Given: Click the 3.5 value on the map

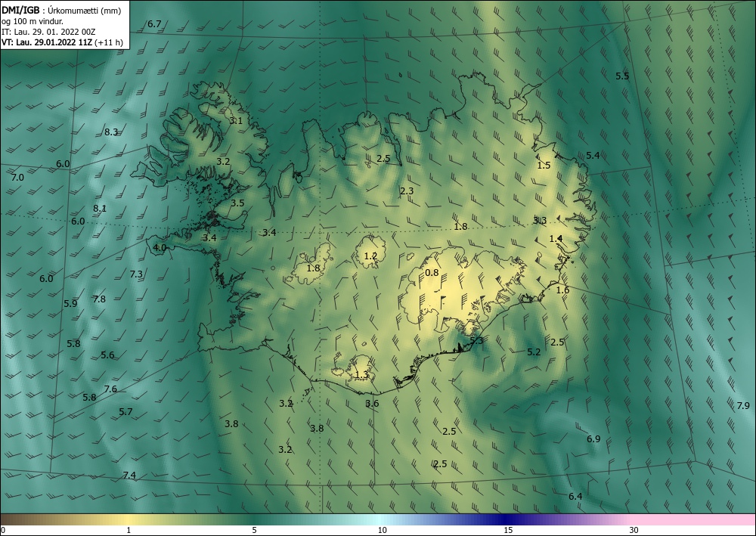Looking at the screenshot, I should [x=237, y=203].
